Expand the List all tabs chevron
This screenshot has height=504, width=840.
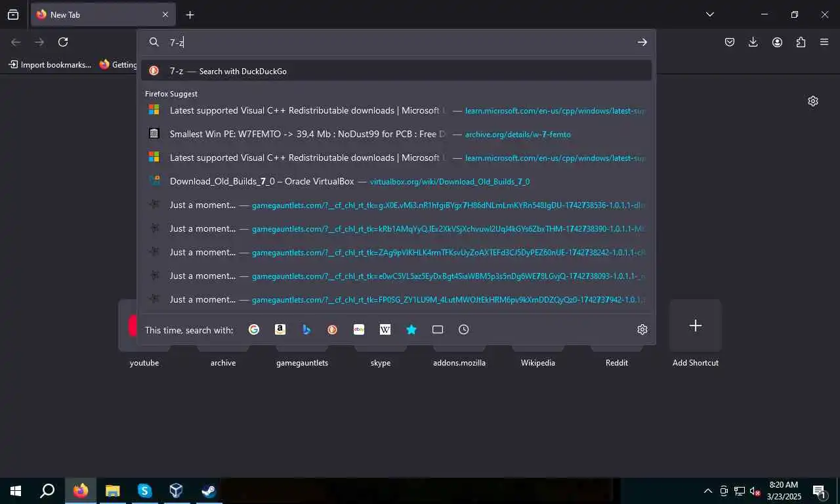[x=710, y=14]
